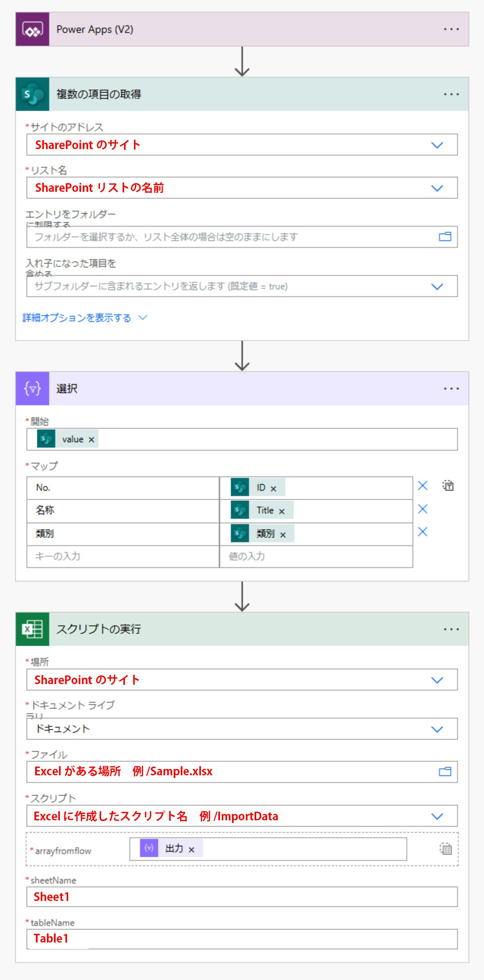
Task: Click the 類別 key cell
Action: pyautogui.click(x=123, y=534)
